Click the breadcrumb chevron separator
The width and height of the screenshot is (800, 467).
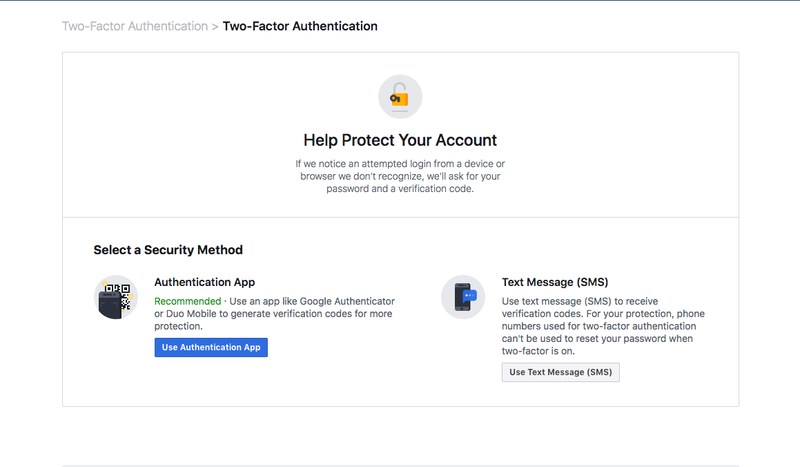[x=215, y=27]
